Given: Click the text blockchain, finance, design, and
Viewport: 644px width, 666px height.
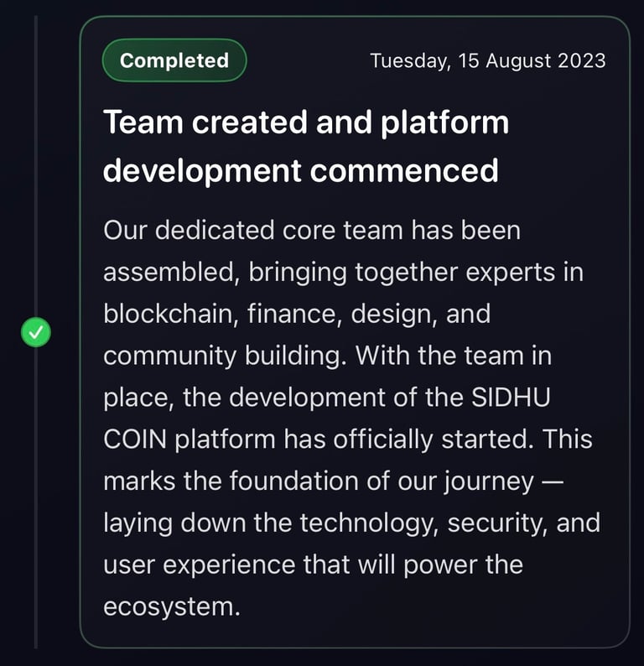Looking at the screenshot, I should (297, 315).
